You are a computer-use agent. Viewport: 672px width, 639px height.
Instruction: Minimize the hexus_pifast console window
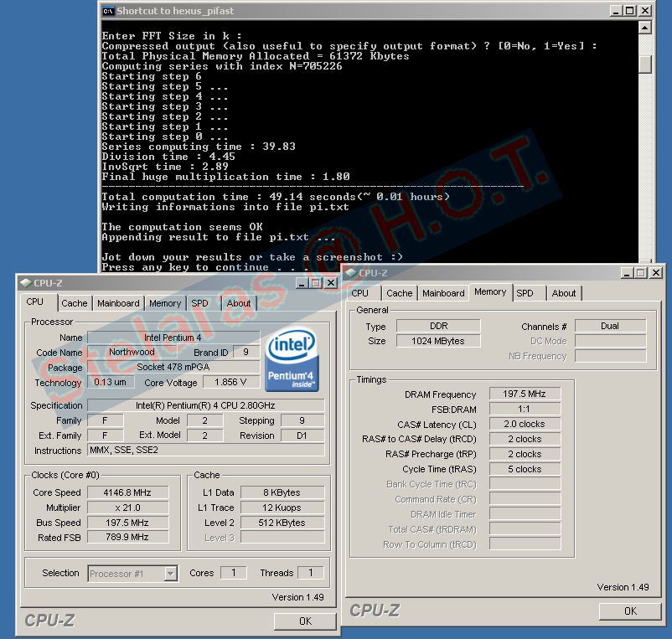(x=616, y=11)
